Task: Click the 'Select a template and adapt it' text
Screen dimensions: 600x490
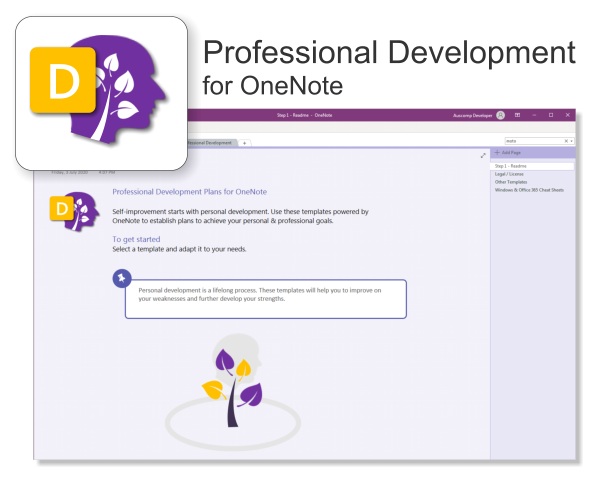Action: (x=179, y=249)
